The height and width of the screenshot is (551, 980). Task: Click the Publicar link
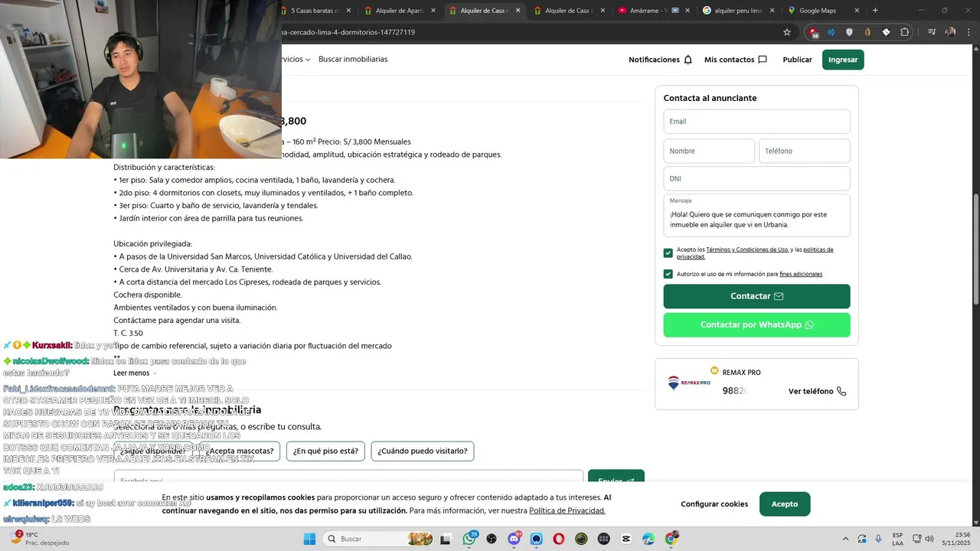797,60
